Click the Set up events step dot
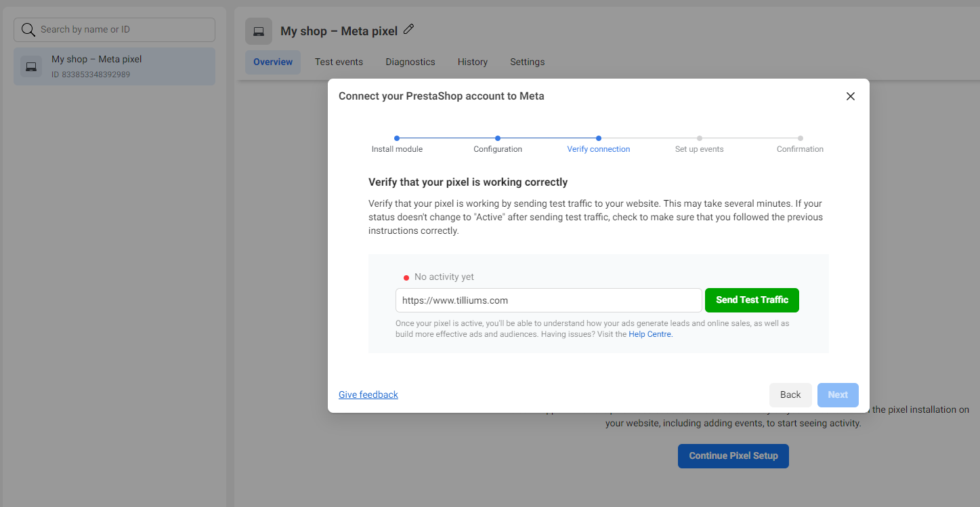 click(700, 138)
